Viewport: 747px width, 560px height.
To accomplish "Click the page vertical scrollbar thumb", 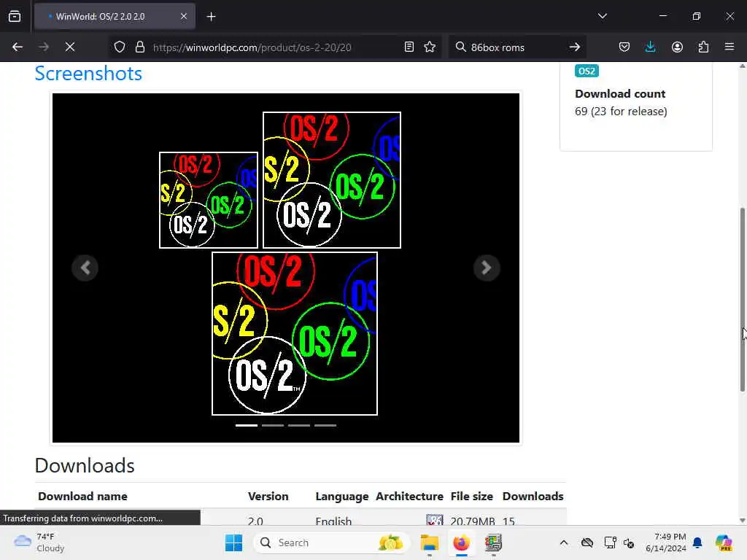I will click(742, 300).
